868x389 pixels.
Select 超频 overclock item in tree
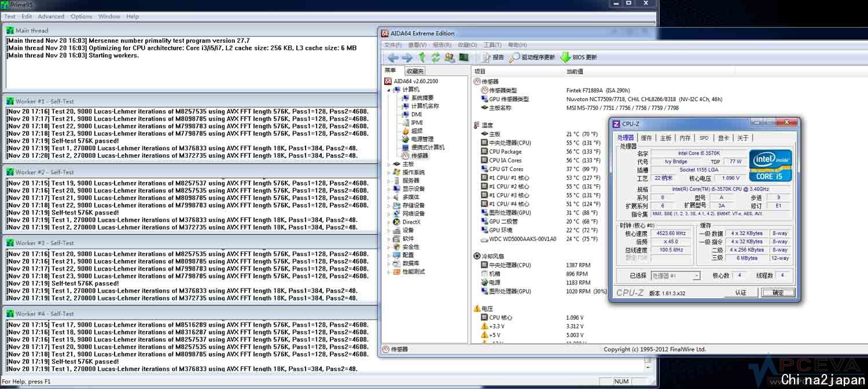412,131
